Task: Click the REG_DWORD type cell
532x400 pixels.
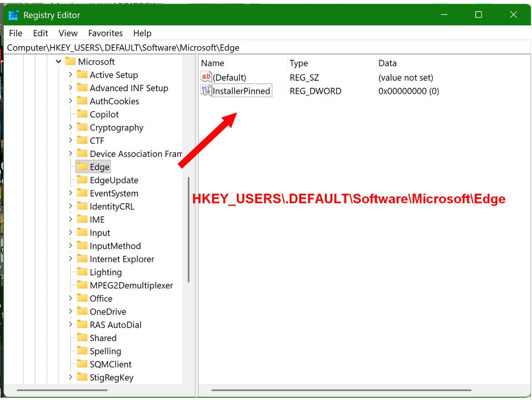Action: [316, 91]
